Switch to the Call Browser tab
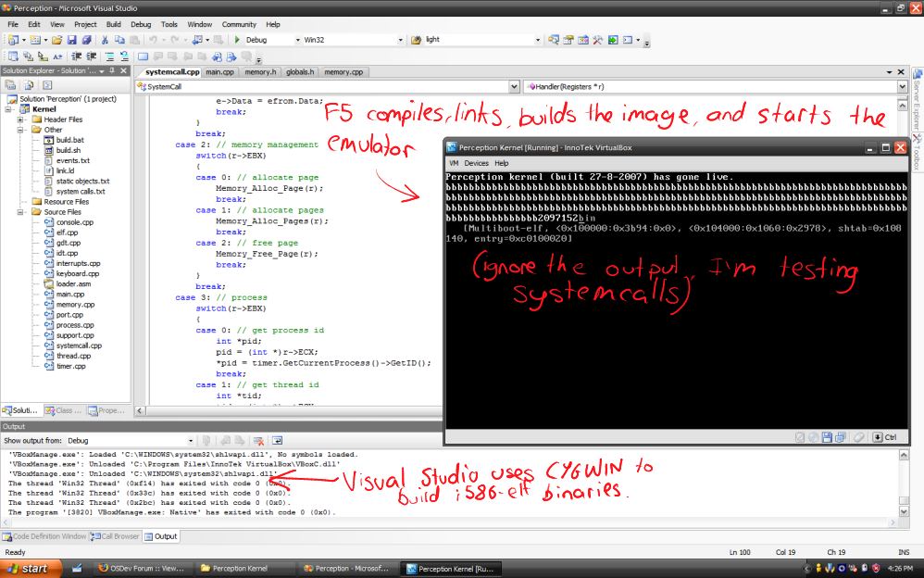 (116, 536)
